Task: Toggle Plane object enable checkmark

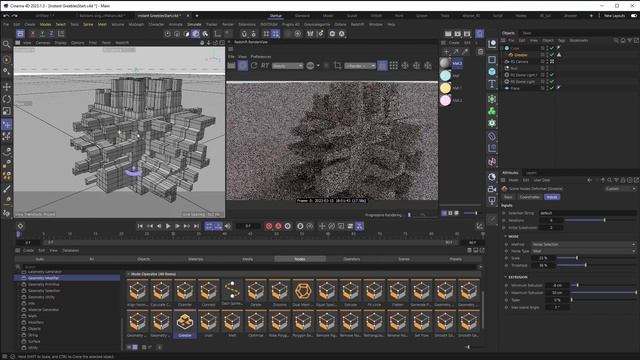Action: click(x=551, y=88)
